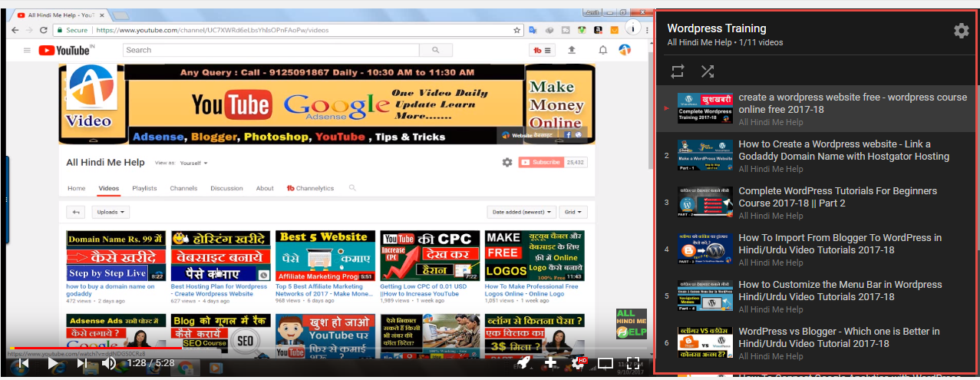Click the circled 'i' extension icon
Screen dimensions: 980x380
coord(632,28)
